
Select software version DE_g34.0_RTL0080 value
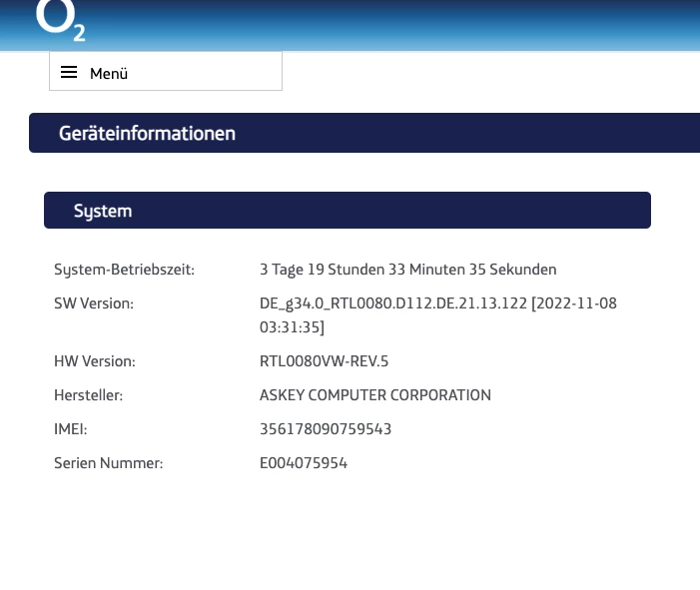point(438,315)
